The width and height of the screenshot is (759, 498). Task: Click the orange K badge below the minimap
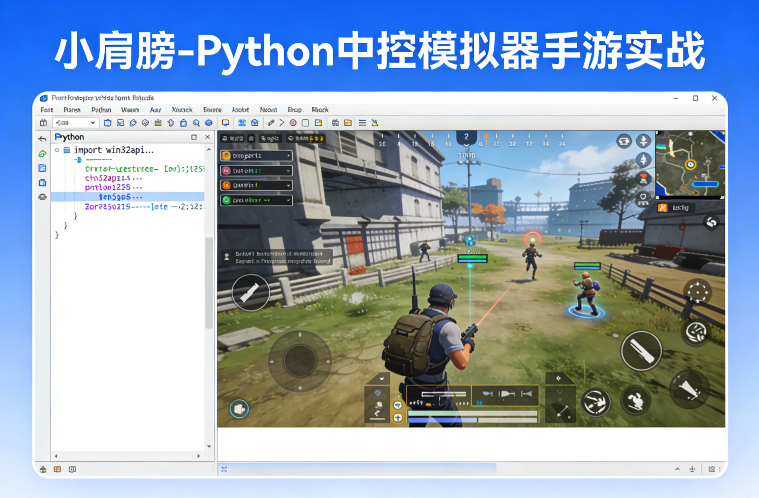click(x=662, y=208)
